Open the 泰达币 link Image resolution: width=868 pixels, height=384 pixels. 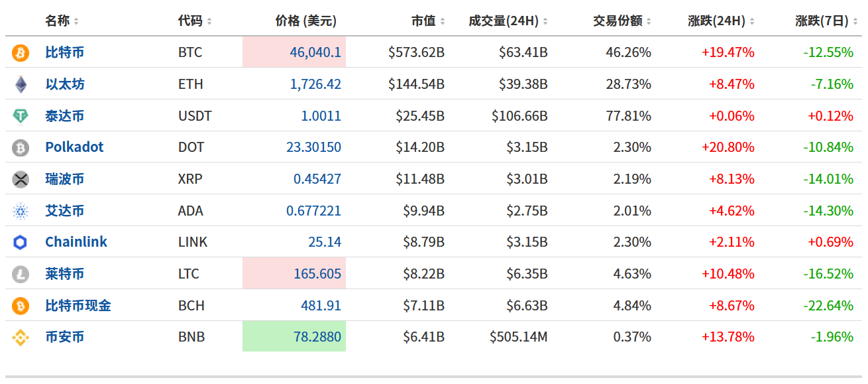(x=65, y=116)
